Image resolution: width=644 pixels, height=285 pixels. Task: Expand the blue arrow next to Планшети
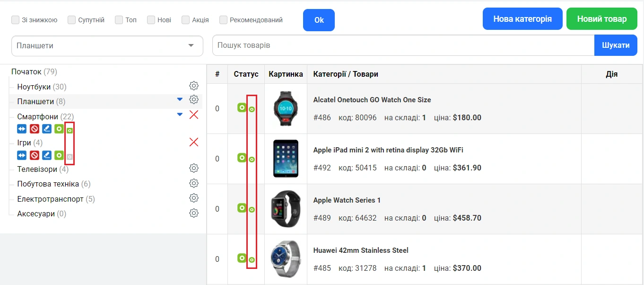(x=180, y=99)
